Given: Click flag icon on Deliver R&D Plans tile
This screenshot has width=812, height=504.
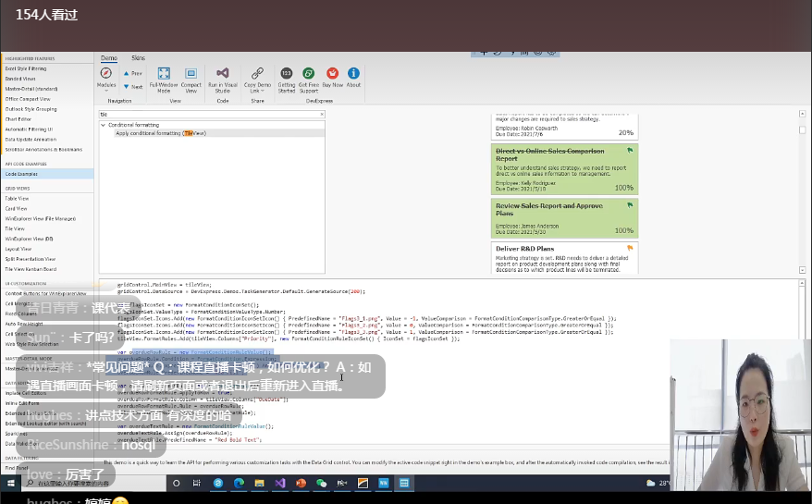Looking at the screenshot, I should 630,248.
